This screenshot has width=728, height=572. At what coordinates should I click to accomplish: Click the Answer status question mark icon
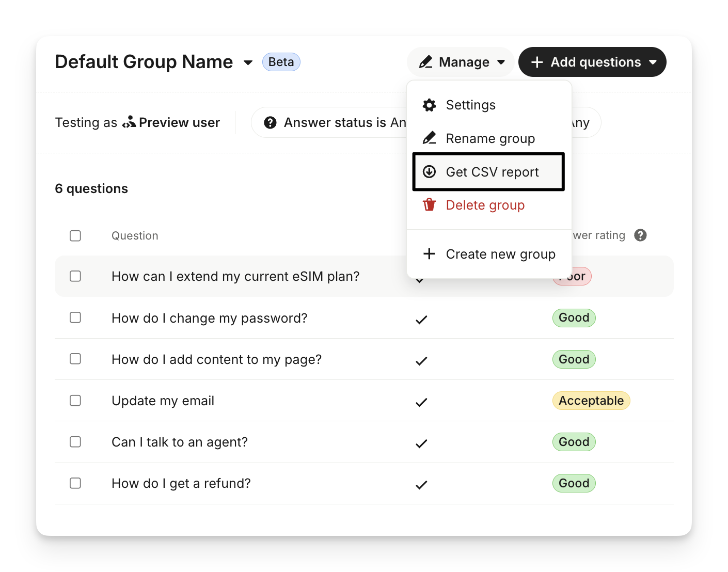270,122
